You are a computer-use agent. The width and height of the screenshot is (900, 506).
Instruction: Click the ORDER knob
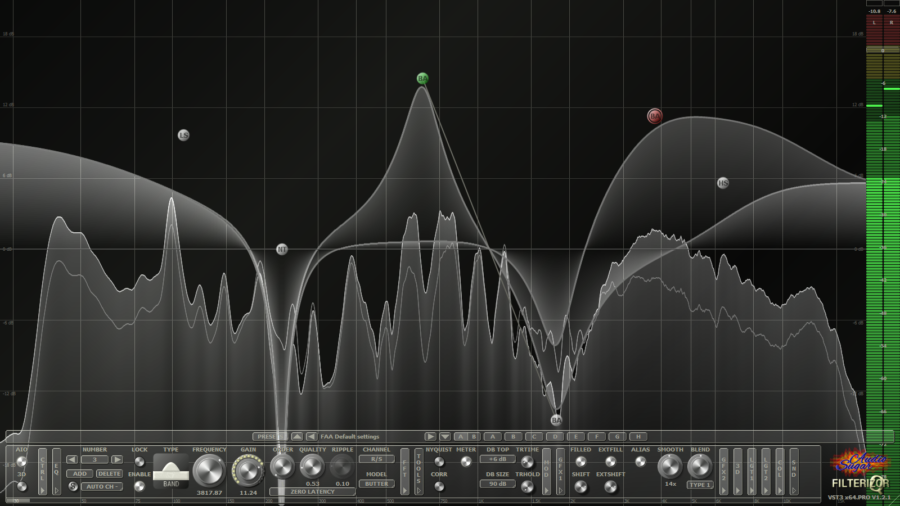click(x=282, y=466)
